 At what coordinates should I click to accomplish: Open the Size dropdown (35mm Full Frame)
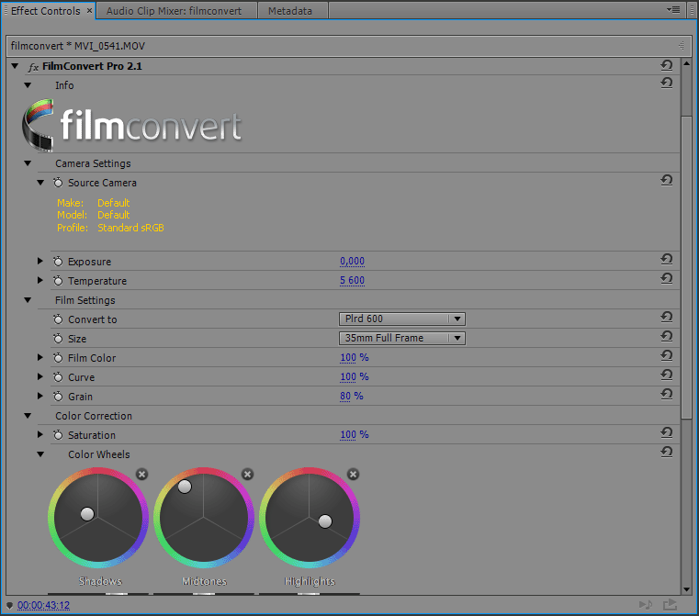point(402,338)
